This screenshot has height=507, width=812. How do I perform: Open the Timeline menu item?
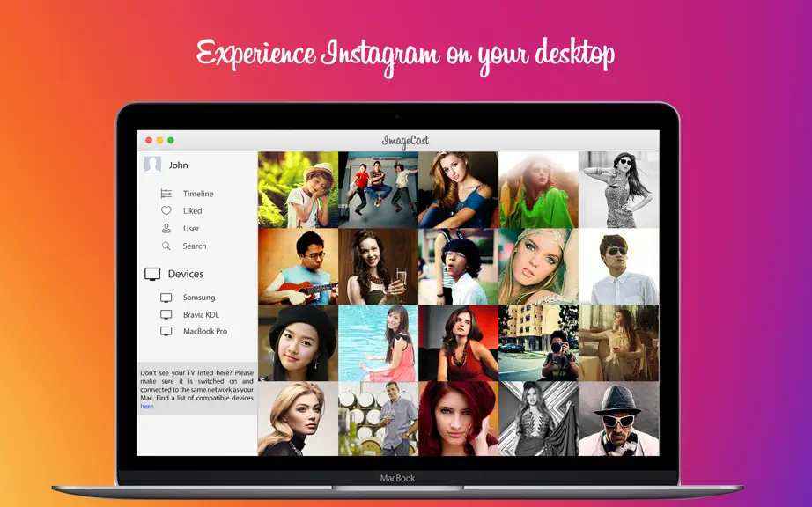198,194
